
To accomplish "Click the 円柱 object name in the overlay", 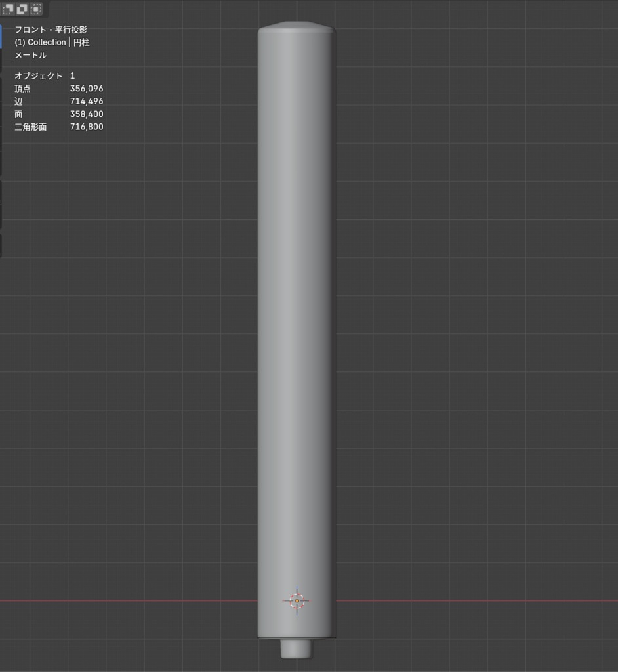I will point(81,42).
